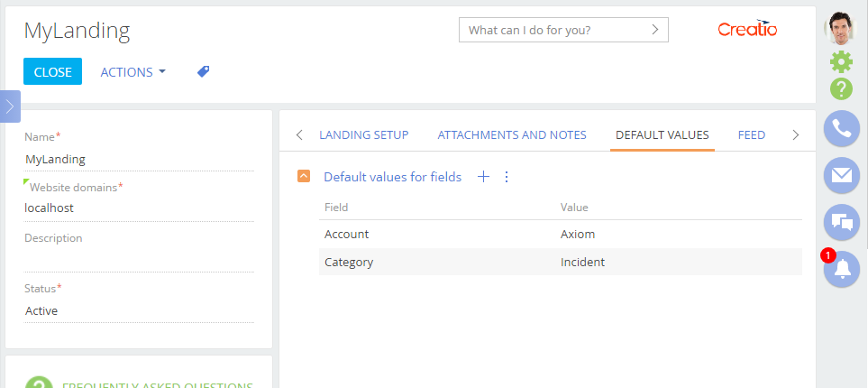868x388 pixels.
Task: Open the green help question mark icon
Action: [842, 88]
